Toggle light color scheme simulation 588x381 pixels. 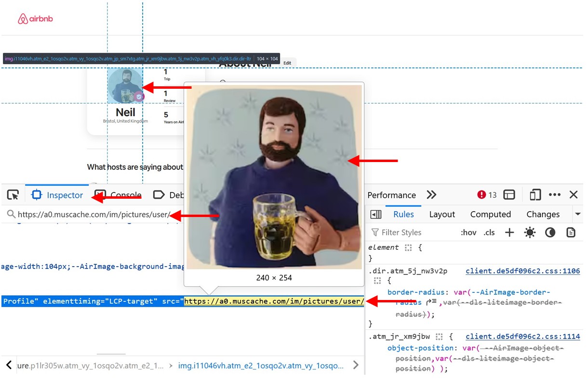click(x=530, y=232)
